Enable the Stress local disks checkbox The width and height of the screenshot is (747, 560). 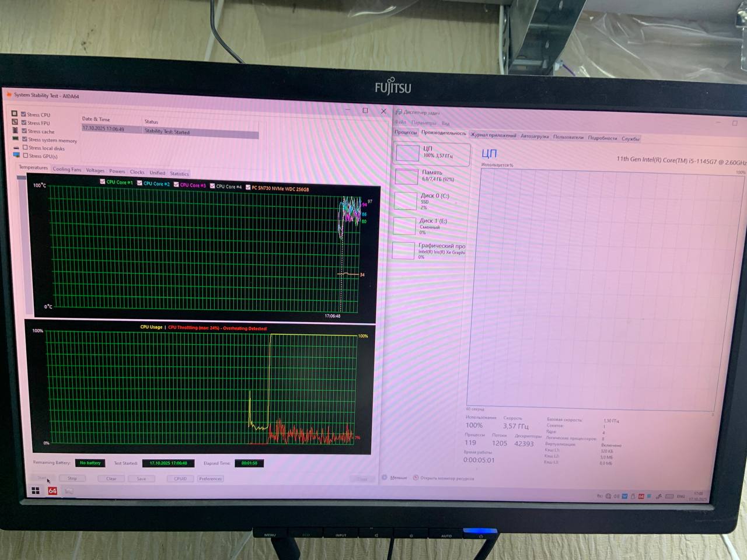tap(25, 148)
